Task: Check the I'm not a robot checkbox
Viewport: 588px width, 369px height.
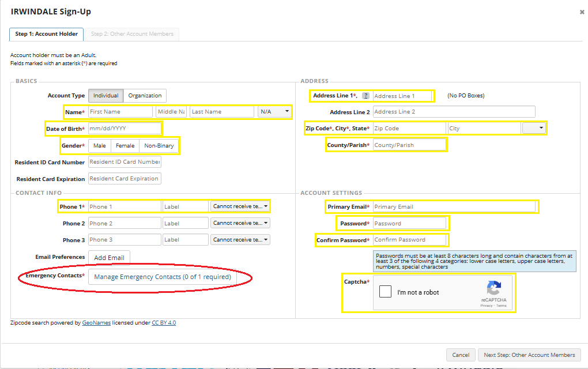Action: (x=385, y=292)
